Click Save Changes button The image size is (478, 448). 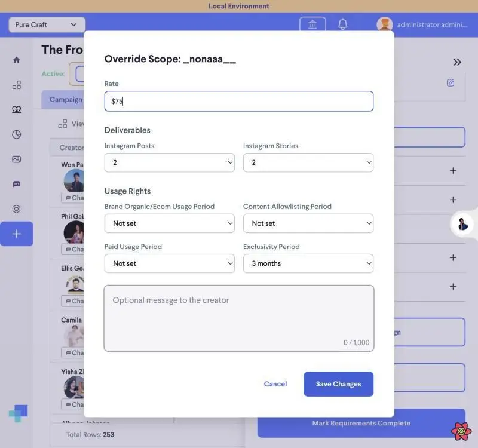[338, 384]
